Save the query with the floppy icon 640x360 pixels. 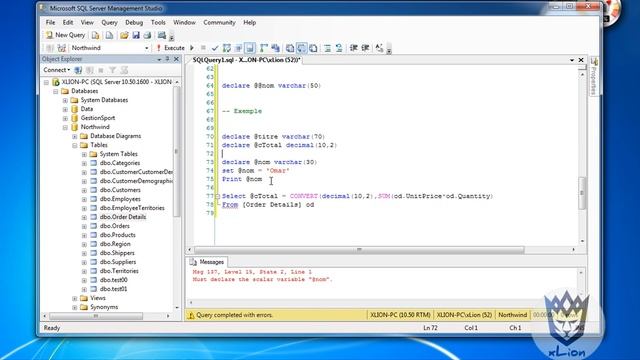click(136, 36)
